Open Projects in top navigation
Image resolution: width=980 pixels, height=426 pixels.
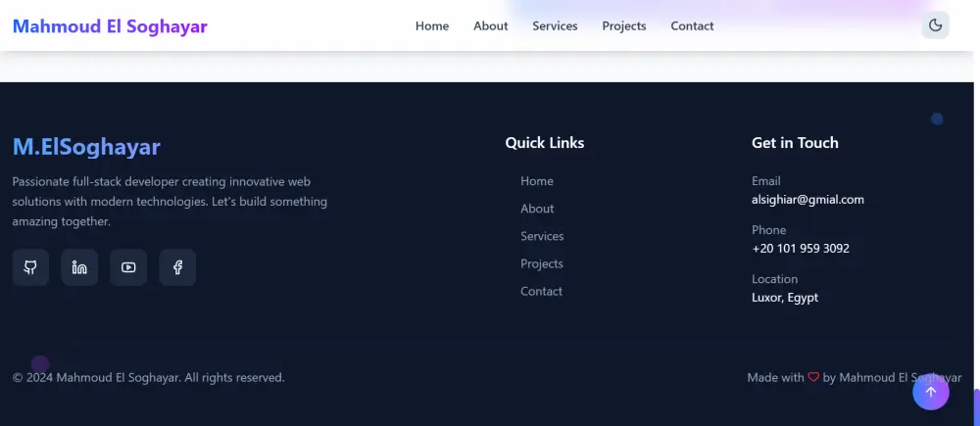point(623,25)
